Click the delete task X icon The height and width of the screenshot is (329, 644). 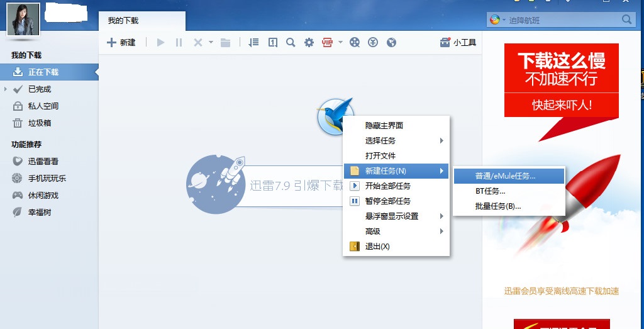pyautogui.click(x=197, y=42)
